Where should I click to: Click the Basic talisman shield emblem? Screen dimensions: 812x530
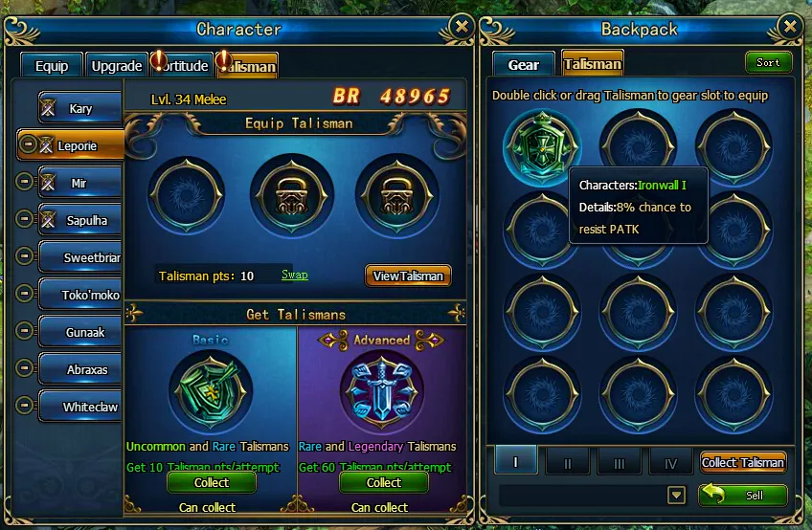(211, 390)
